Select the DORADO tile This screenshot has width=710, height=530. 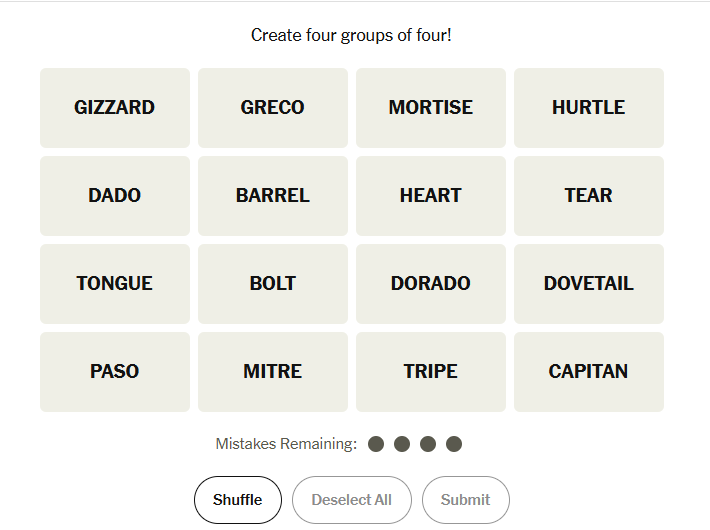(431, 284)
